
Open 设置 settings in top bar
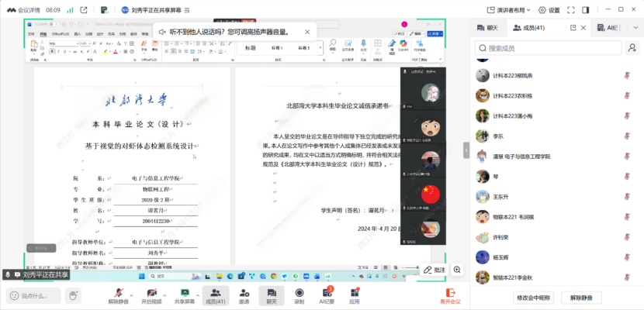549,10
